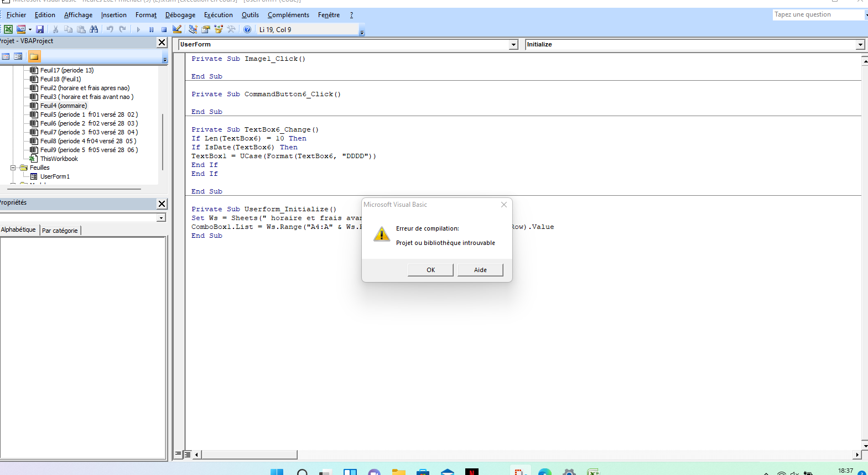Open the Fenêtre menu
Screen dimensions: 868x475
329,15
